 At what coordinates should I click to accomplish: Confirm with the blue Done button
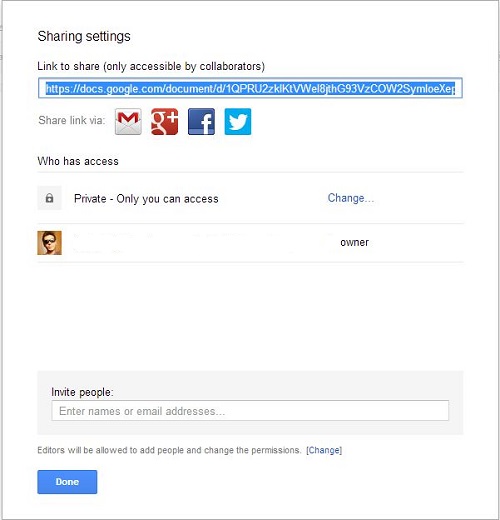tap(67, 482)
